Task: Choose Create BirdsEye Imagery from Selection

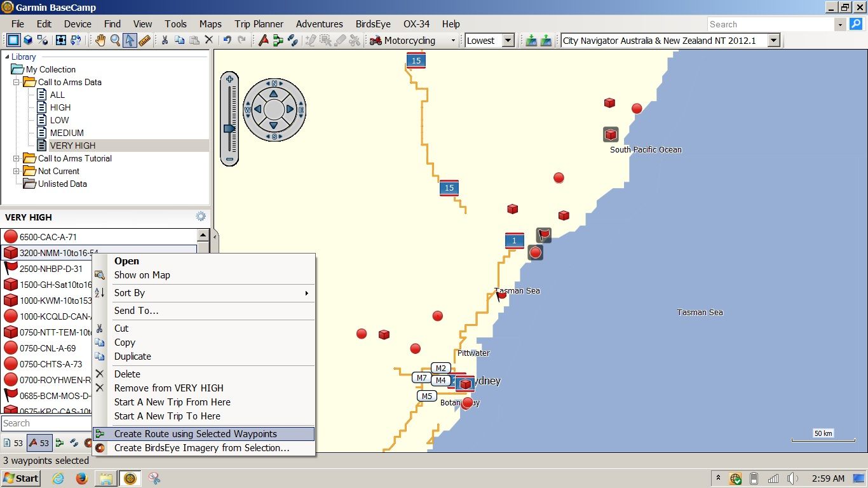Action: 203,448
